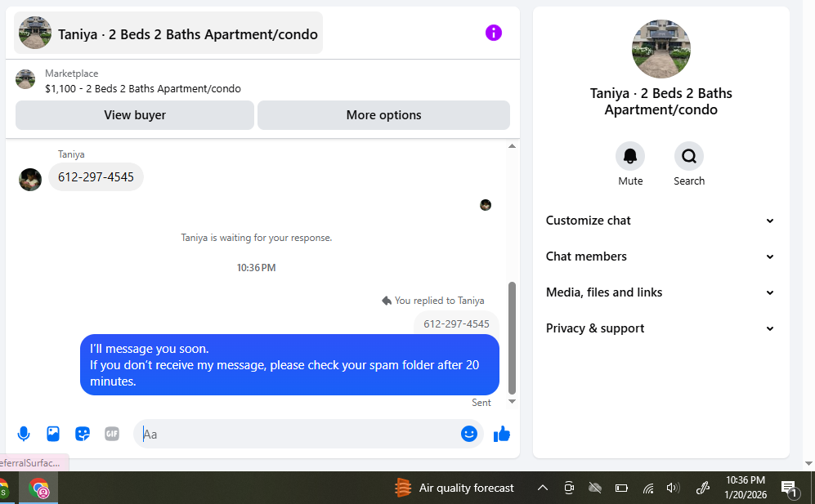Click the 'Sent' status label
The image size is (815, 504).
coord(481,402)
